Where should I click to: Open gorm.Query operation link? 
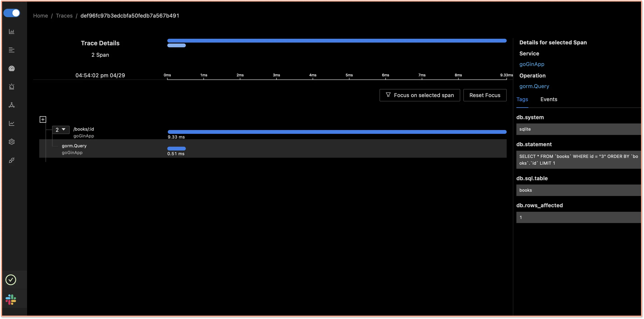click(534, 86)
